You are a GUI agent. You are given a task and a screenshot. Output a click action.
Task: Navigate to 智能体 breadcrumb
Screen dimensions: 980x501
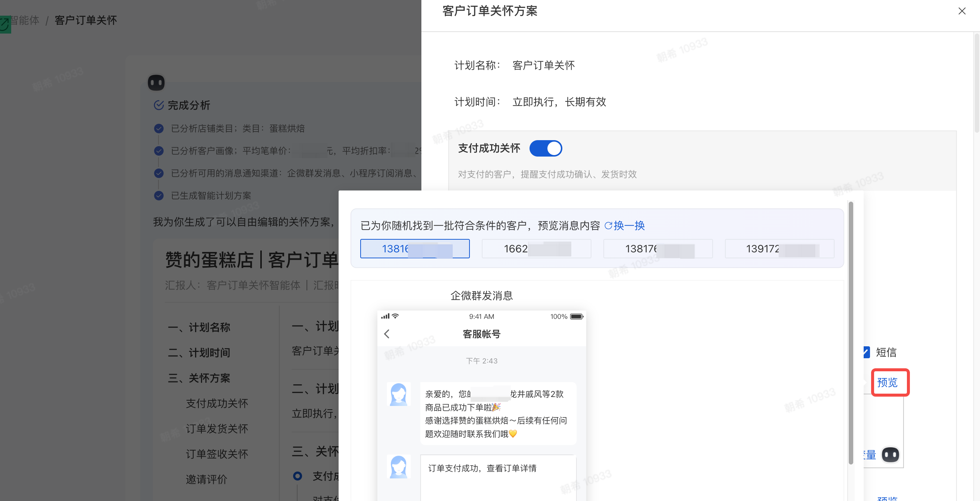pos(24,20)
